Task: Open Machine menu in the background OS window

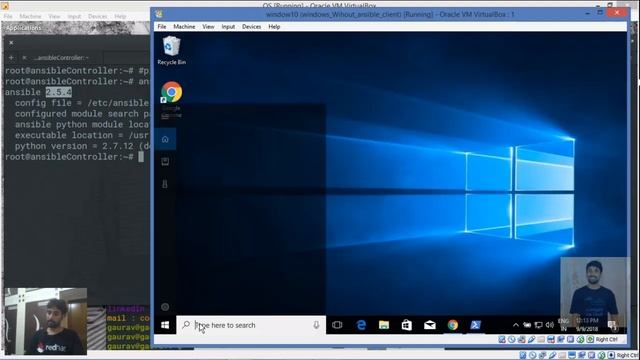Action: pos(31,16)
